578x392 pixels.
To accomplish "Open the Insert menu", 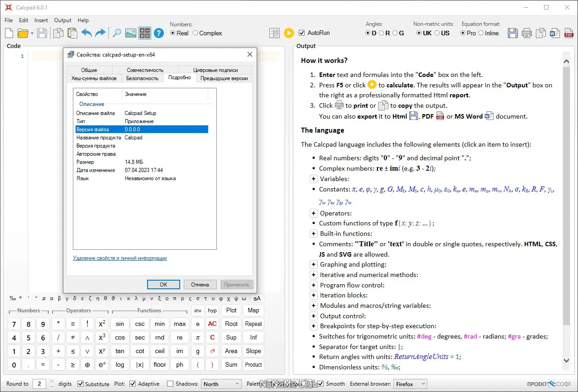I will [41, 20].
